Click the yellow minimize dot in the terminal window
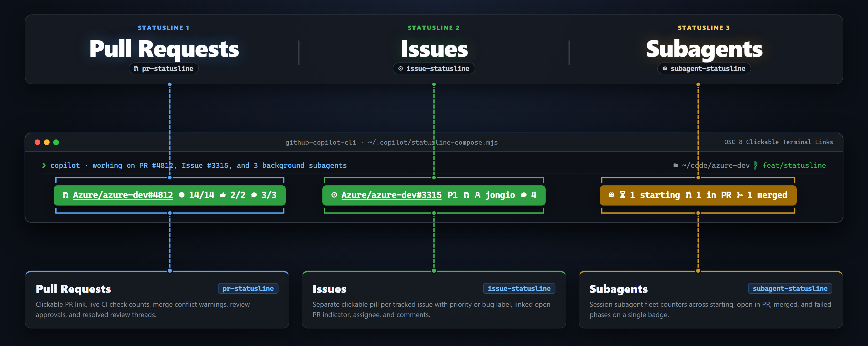Screen dimensions: 868x346 pos(47,142)
